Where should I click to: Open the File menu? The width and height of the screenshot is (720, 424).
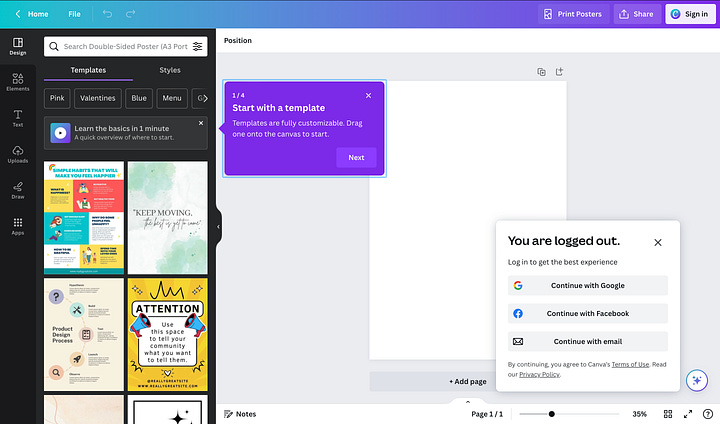[74, 14]
